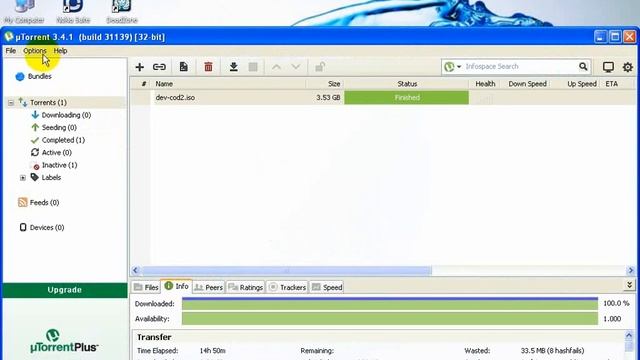Click the µTorrentPlus logo banner
Screen dimensions: 640x360
64,341
